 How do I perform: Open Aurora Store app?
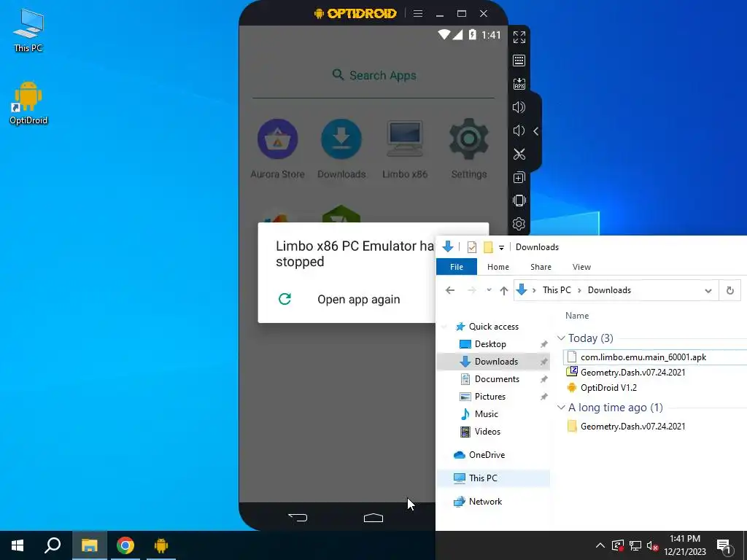(x=278, y=149)
